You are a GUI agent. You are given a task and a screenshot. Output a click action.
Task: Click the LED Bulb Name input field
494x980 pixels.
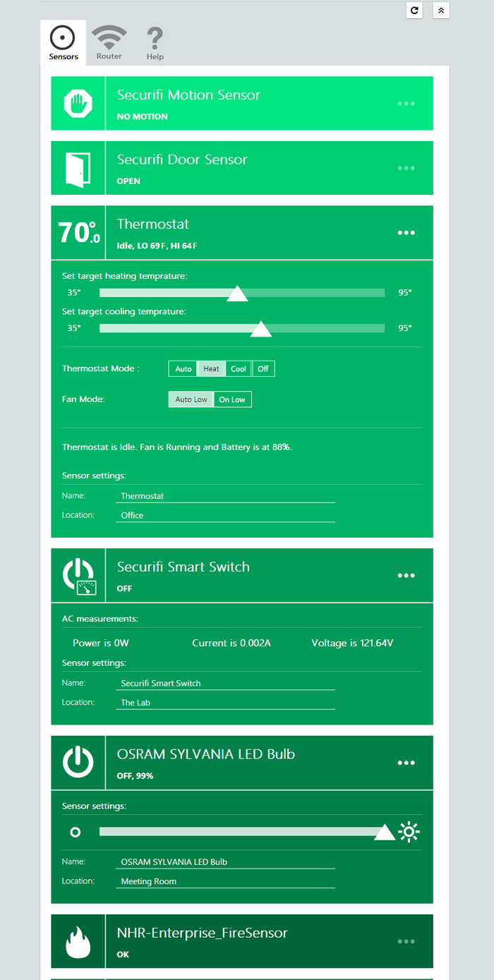pos(225,861)
